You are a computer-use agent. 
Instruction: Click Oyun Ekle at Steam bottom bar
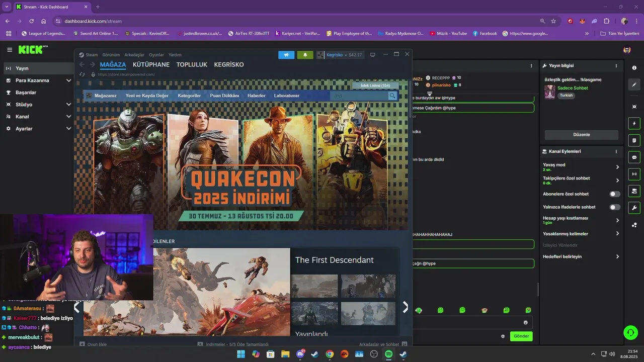click(94, 344)
